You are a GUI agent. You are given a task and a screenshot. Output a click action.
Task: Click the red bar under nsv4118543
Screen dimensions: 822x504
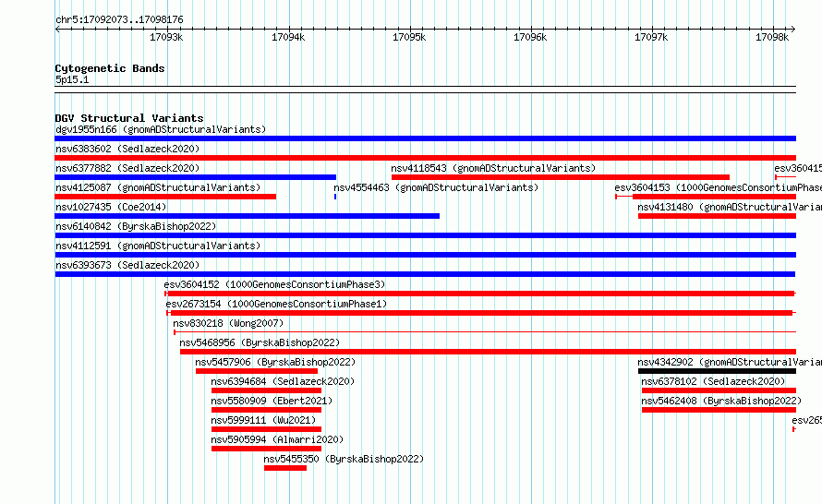pos(561,177)
